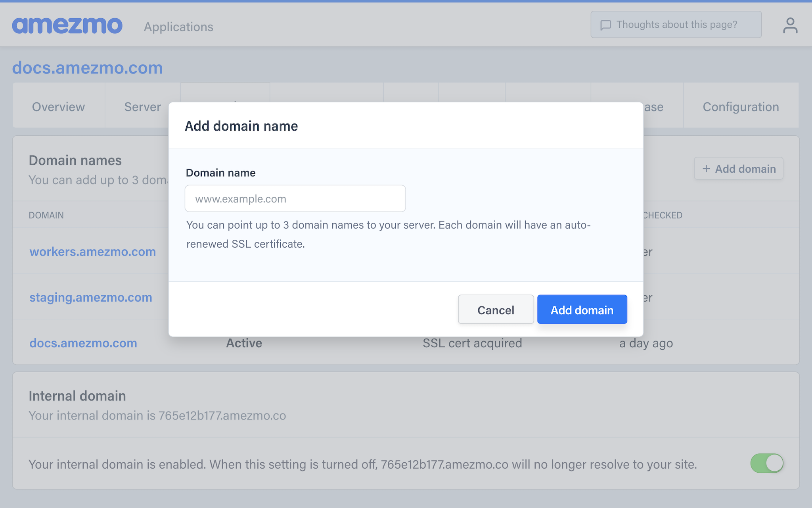Focus the Domain name input field
The height and width of the screenshot is (508, 812).
295,198
